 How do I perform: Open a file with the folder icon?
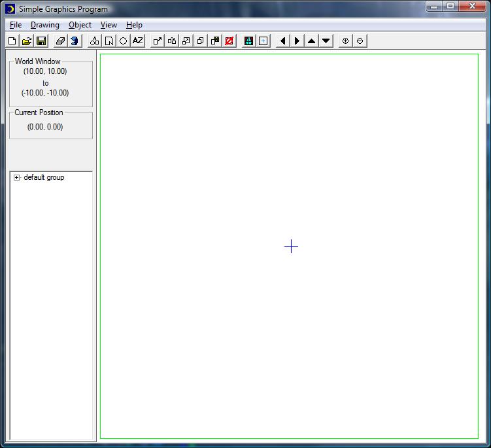(x=27, y=41)
